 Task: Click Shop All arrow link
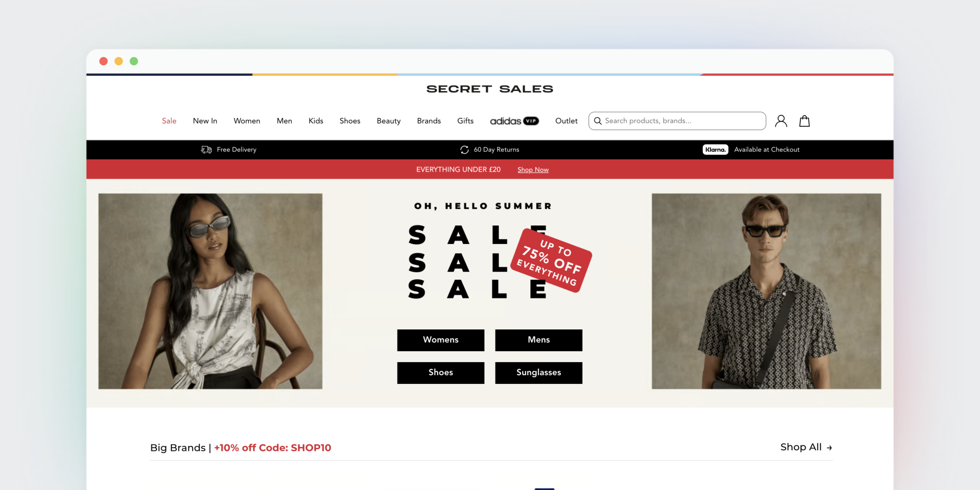point(806,447)
